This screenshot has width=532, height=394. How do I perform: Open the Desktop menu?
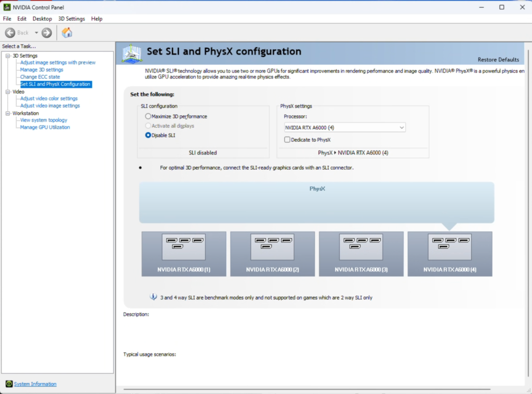point(42,19)
